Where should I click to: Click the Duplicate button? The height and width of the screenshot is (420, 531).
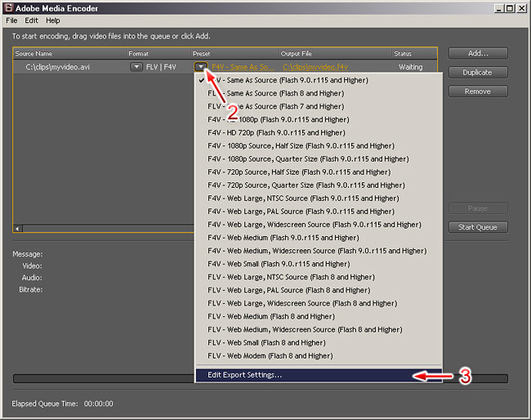click(x=478, y=72)
